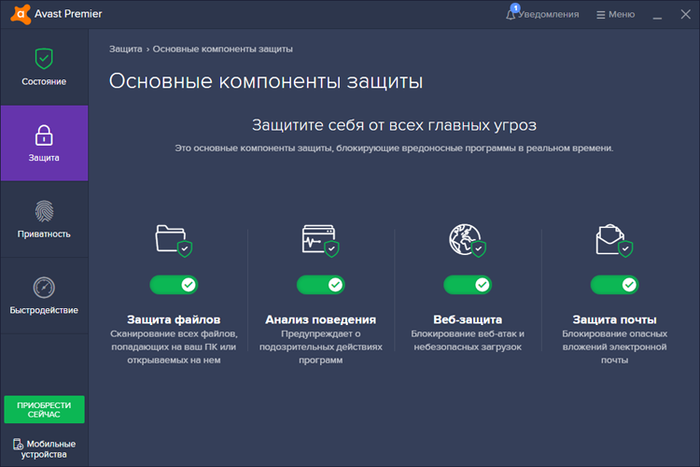Toggle off Веб-защита protection
The width and height of the screenshot is (700, 467).
(x=468, y=285)
